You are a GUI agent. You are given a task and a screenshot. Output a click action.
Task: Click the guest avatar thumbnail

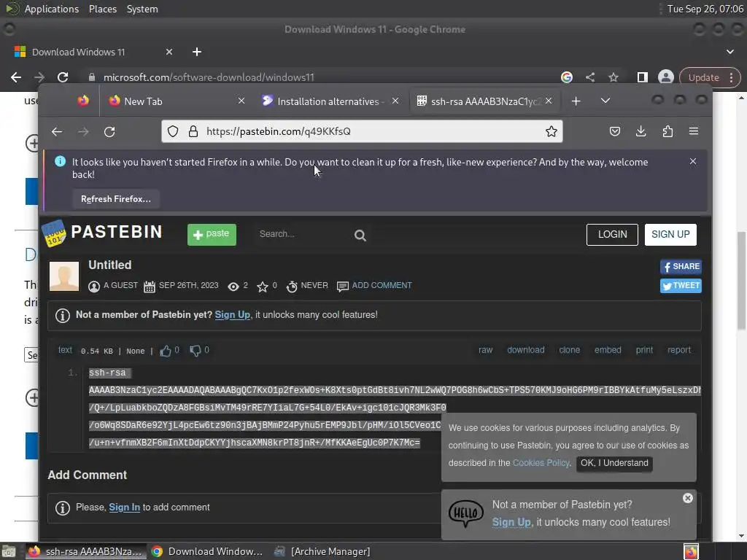[64, 276]
